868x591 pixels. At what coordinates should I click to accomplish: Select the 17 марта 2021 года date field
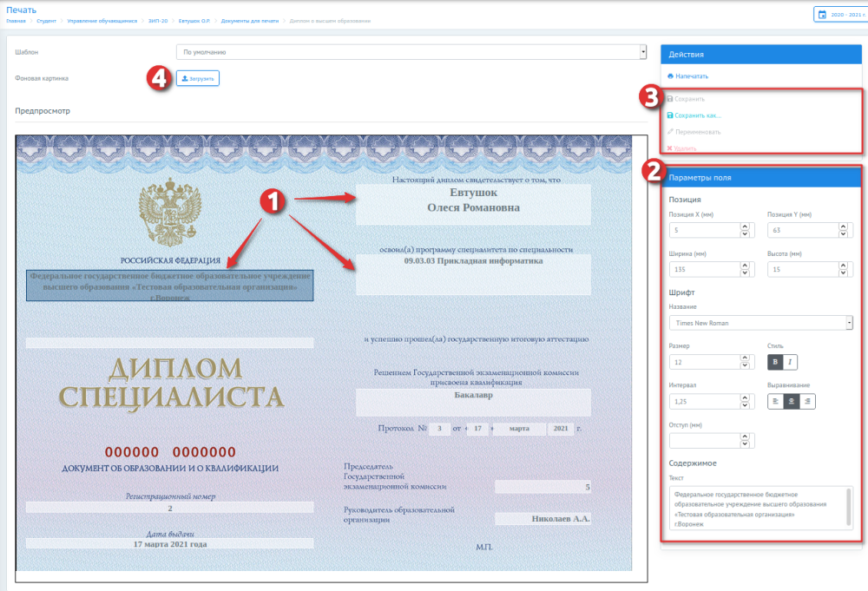coord(170,544)
